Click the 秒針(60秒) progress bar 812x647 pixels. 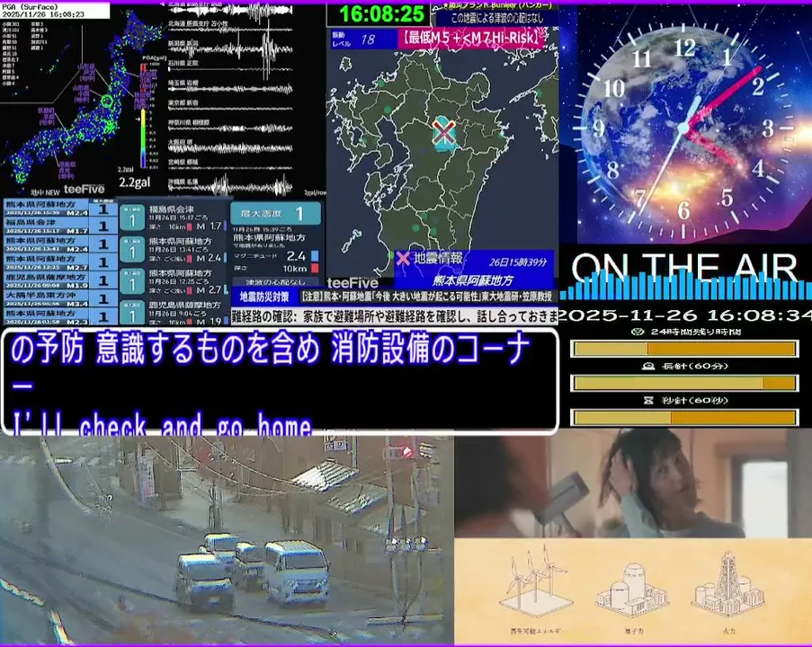[x=684, y=417]
